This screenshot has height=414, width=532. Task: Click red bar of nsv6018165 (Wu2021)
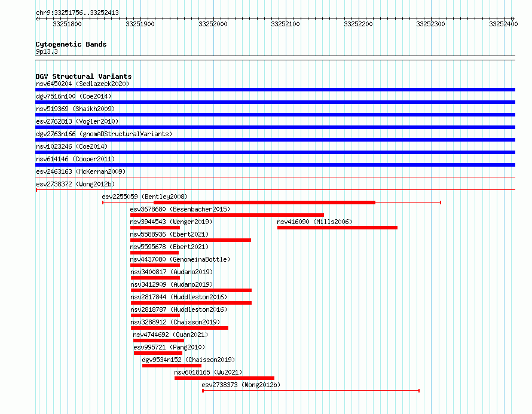(224, 378)
